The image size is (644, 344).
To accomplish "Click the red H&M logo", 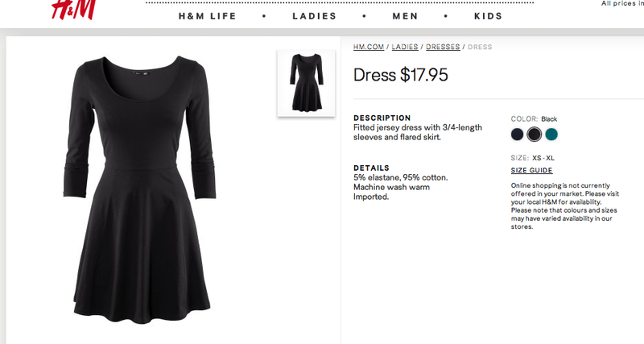I will pos(74,9).
